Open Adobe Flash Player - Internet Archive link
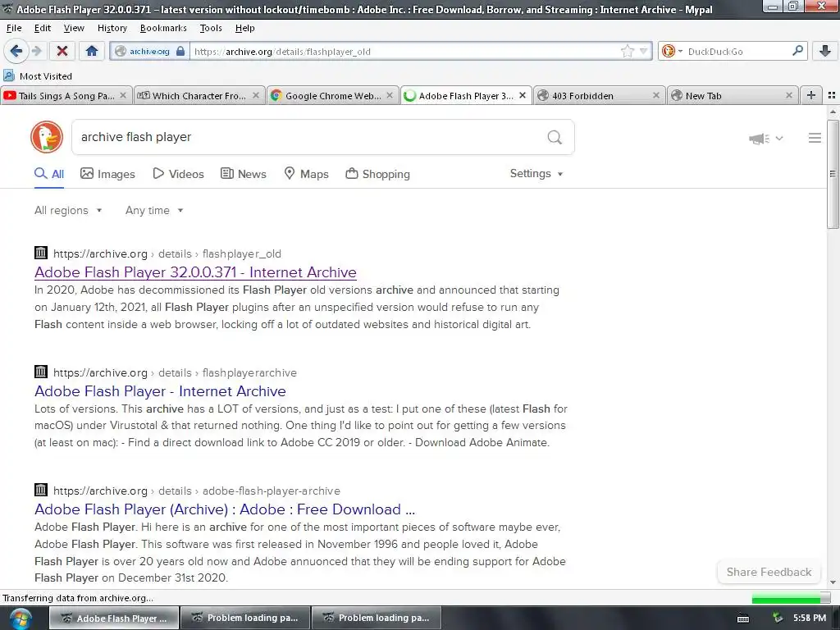This screenshot has width=840, height=630. click(160, 391)
